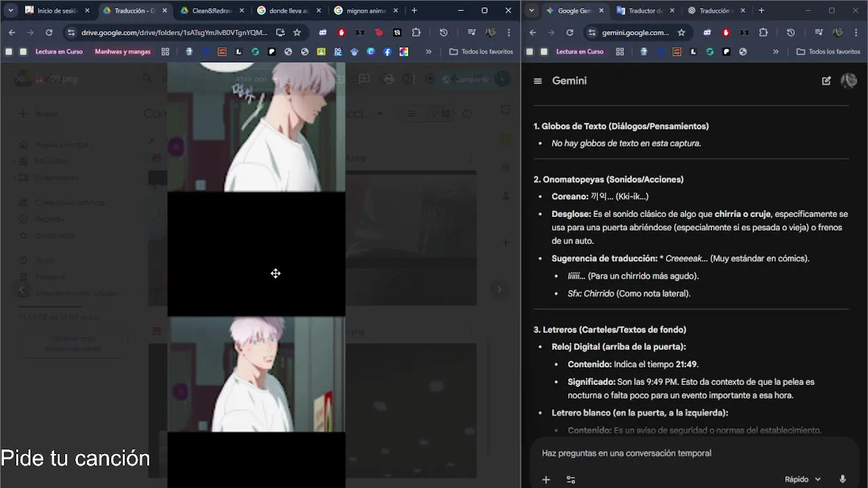
Task: Open tab groups grid icon in left bookmarks bar
Action: (x=165, y=52)
